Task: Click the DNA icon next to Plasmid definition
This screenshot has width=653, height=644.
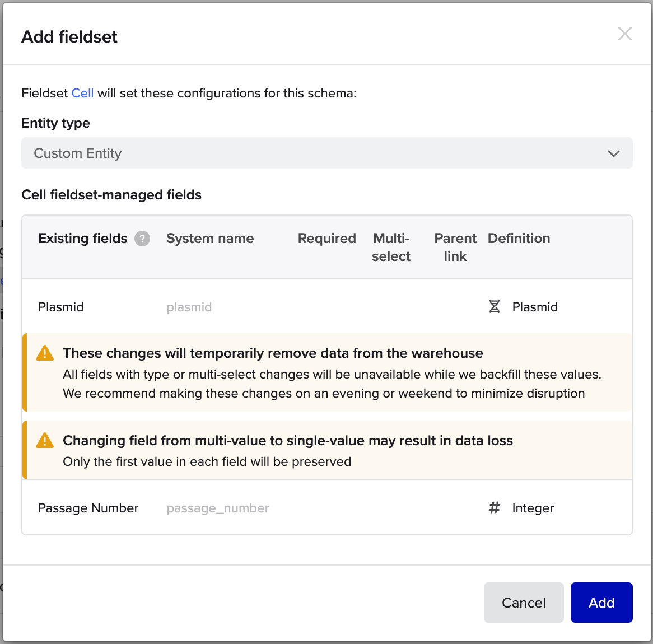Action: 495,307
